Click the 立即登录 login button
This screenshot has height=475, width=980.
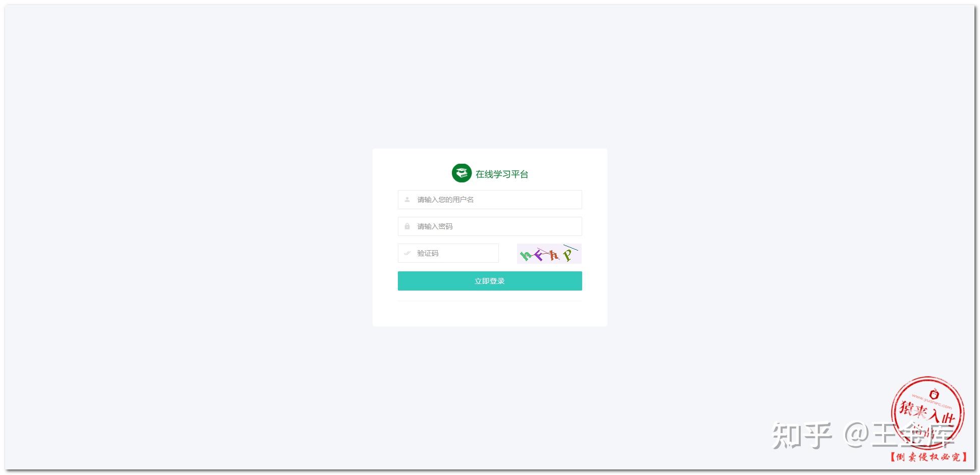(x=490, y=281)
